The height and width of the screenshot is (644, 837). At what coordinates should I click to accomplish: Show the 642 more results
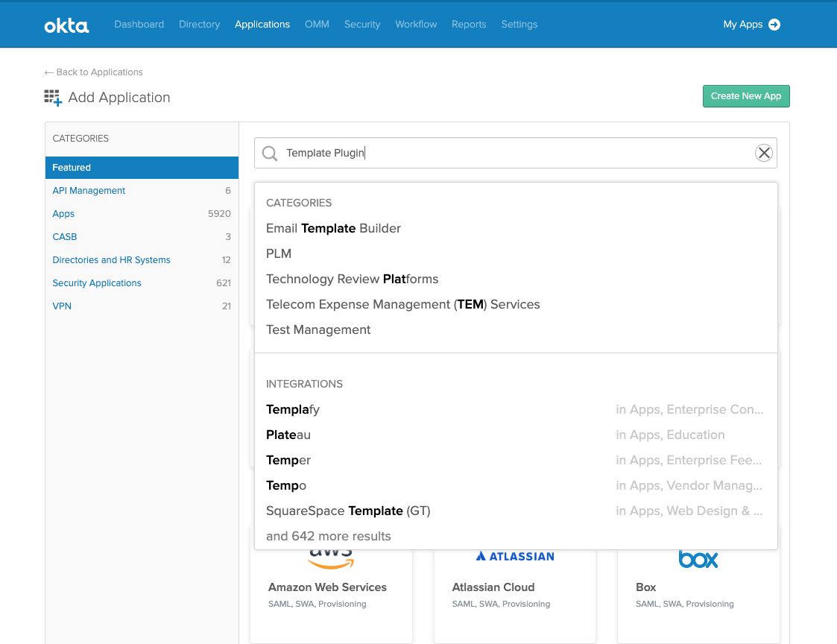[x=328, y=536]
